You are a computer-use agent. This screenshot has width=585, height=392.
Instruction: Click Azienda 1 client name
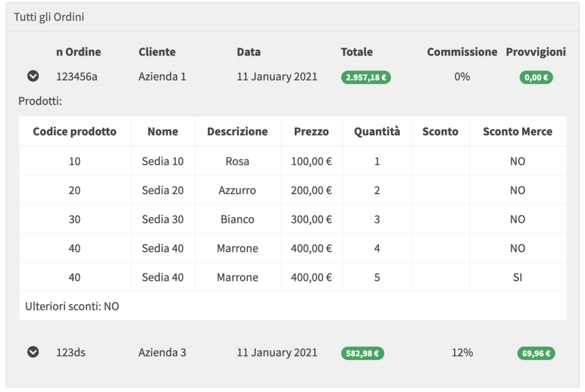point(162,77)
